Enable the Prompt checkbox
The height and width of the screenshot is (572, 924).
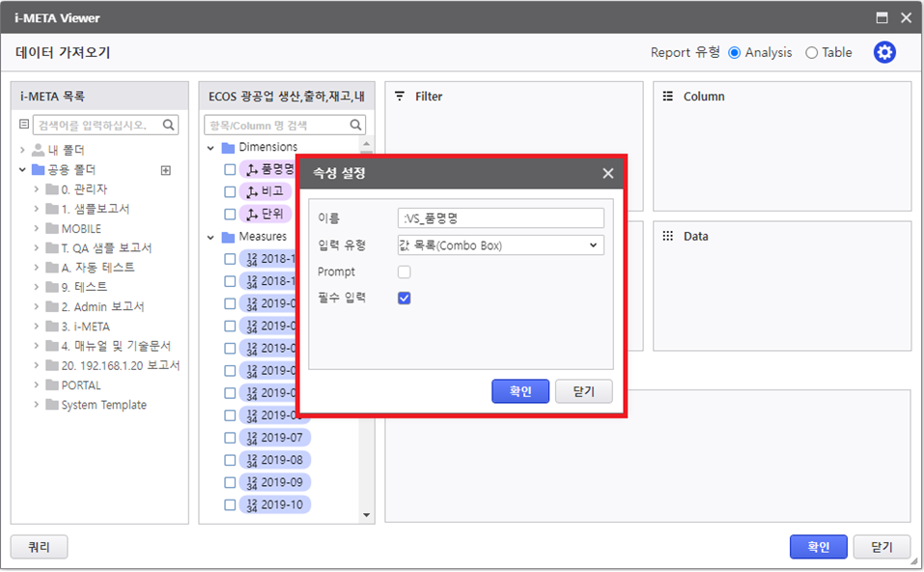(405, 272)
